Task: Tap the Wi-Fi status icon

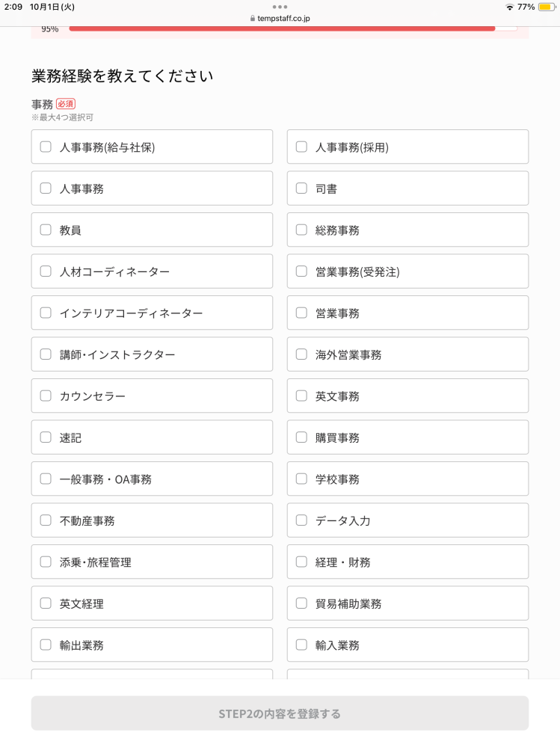Action: pos(509,7)
